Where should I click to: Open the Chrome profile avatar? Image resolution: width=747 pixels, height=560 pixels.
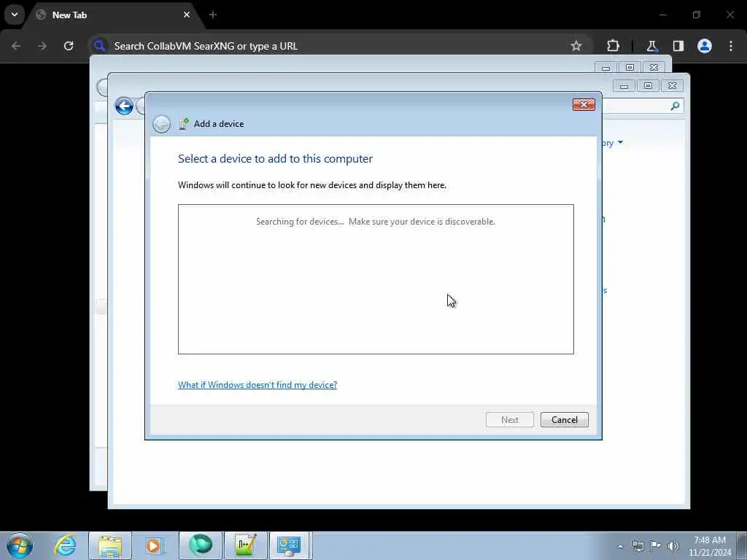pyautogui.click(x=705, y=46)
